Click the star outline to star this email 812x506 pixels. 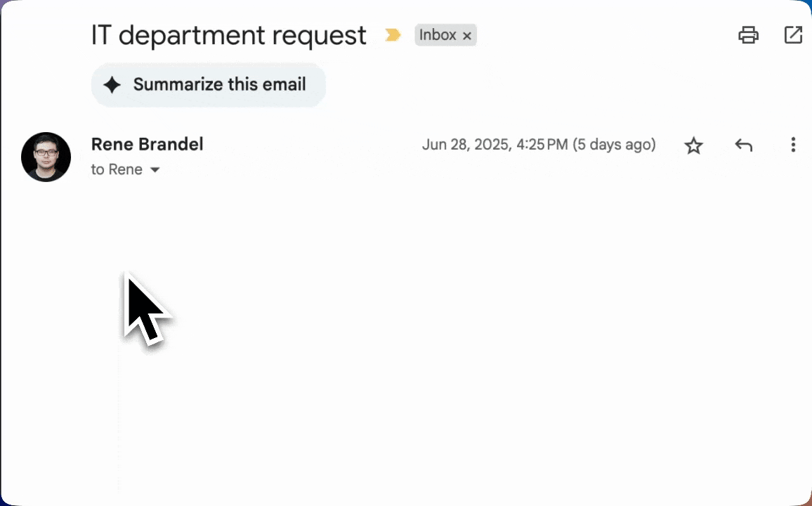click(x=693, y=145)
